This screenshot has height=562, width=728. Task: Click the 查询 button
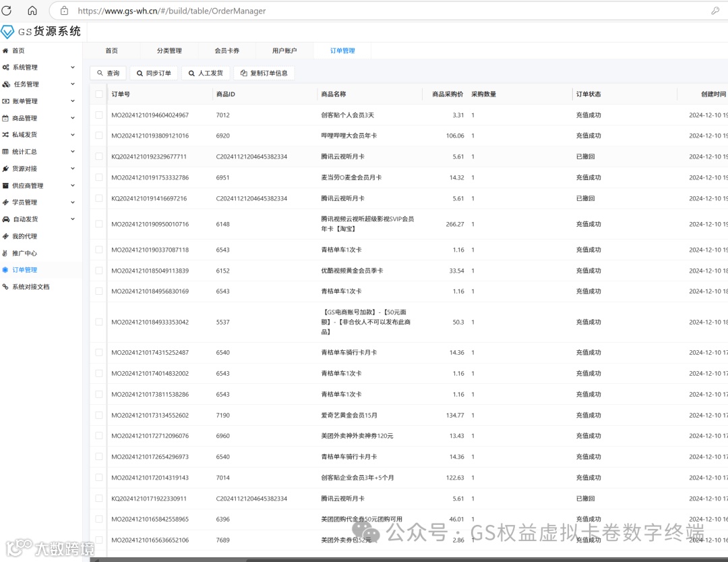coord(108,73)
